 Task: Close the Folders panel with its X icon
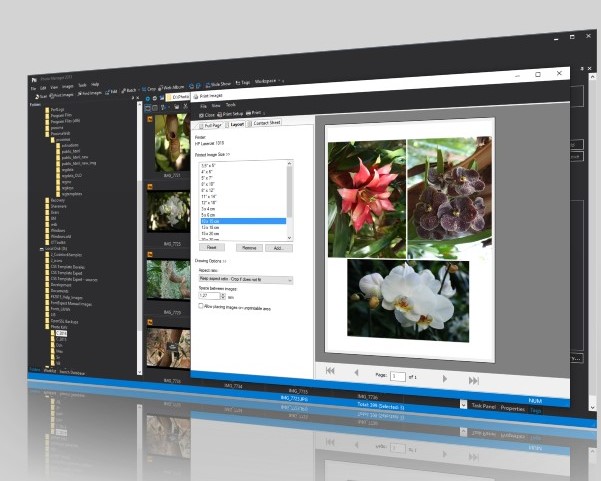pyautogui.click(x=138, y=98)
